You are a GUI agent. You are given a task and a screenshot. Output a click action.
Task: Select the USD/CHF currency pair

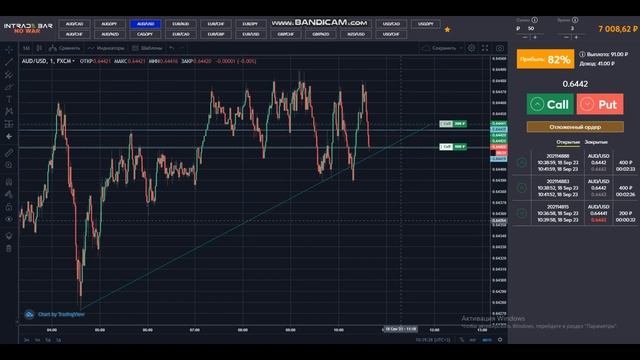coord(391,34)
